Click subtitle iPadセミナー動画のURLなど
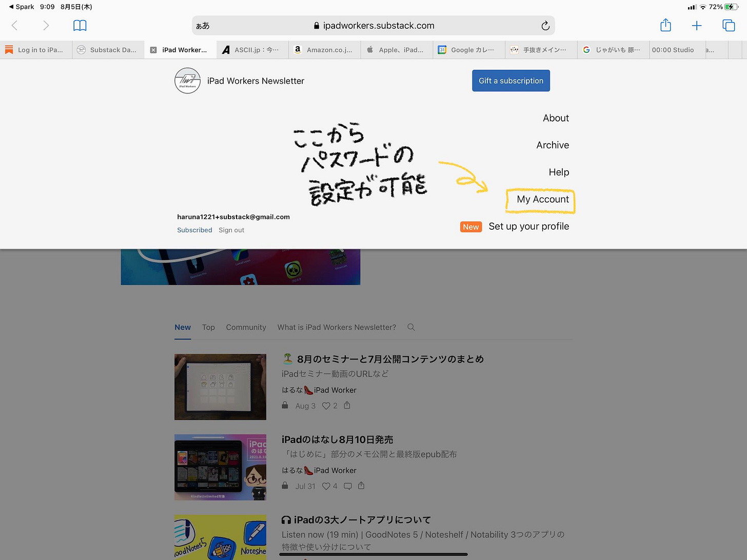Image resolution: width=747 pixels, height=560 pixels. tap(335, 374)
